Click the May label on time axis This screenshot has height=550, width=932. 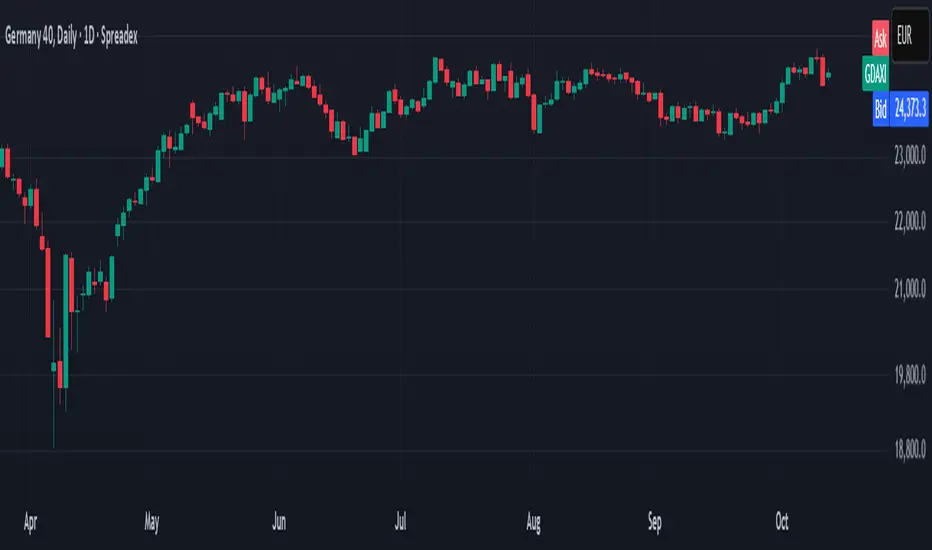(152, 522)
